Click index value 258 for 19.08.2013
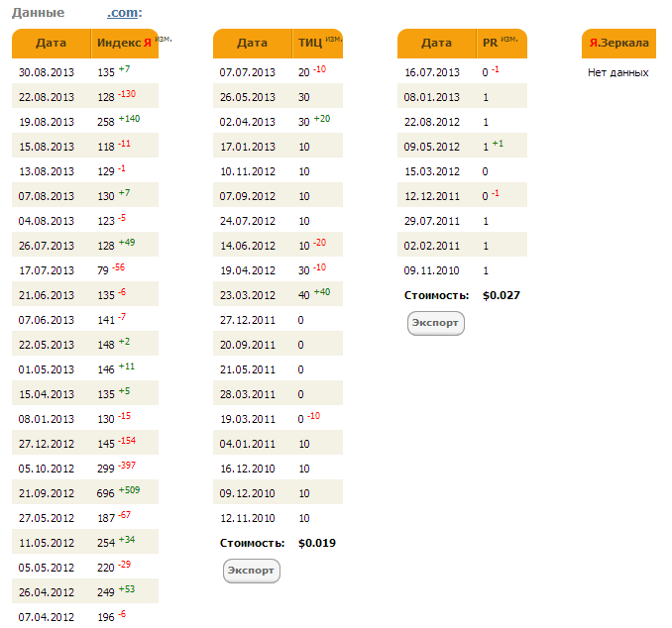Viewport: 672px width, 628px height. (x=106, y=122)
